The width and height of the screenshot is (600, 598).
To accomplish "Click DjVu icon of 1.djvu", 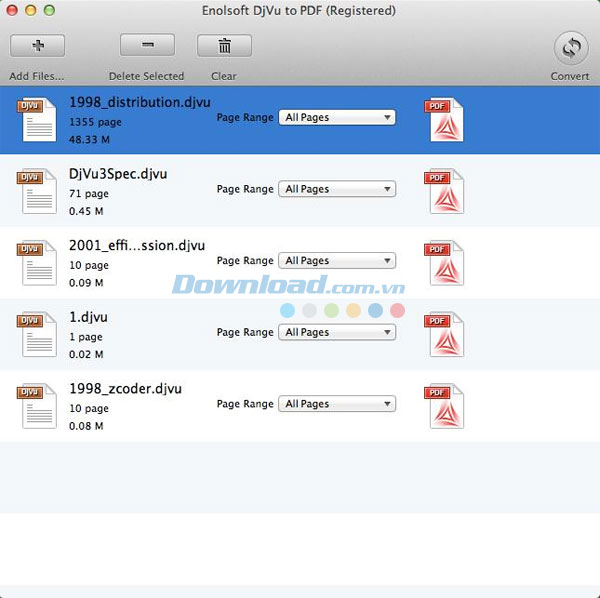I will (x=37, y=334).
